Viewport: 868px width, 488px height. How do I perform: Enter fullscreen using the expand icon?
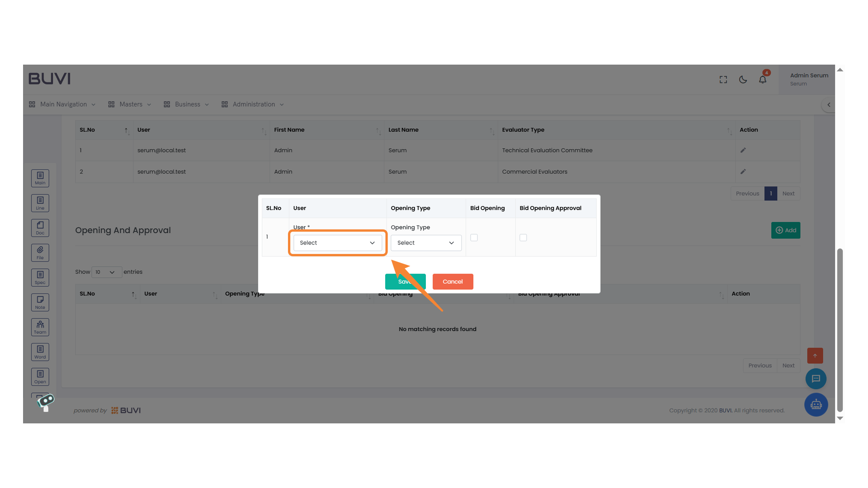click(723, 79)
